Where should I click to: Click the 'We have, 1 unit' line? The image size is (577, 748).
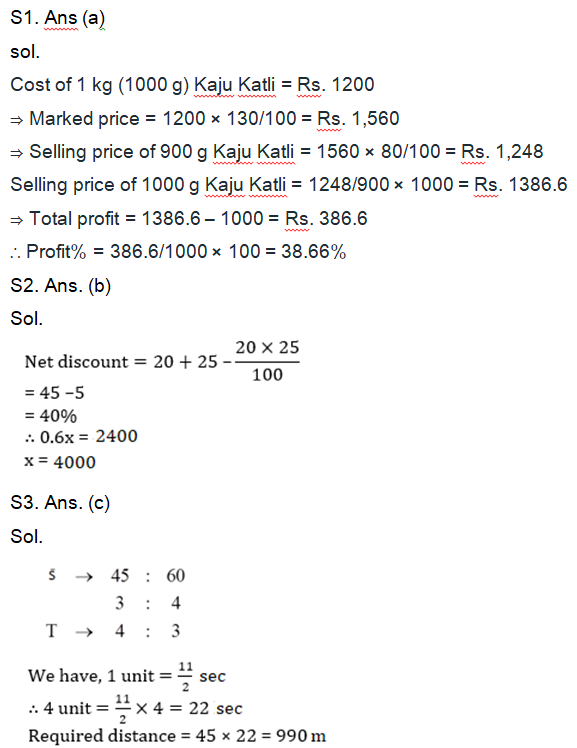127,676
